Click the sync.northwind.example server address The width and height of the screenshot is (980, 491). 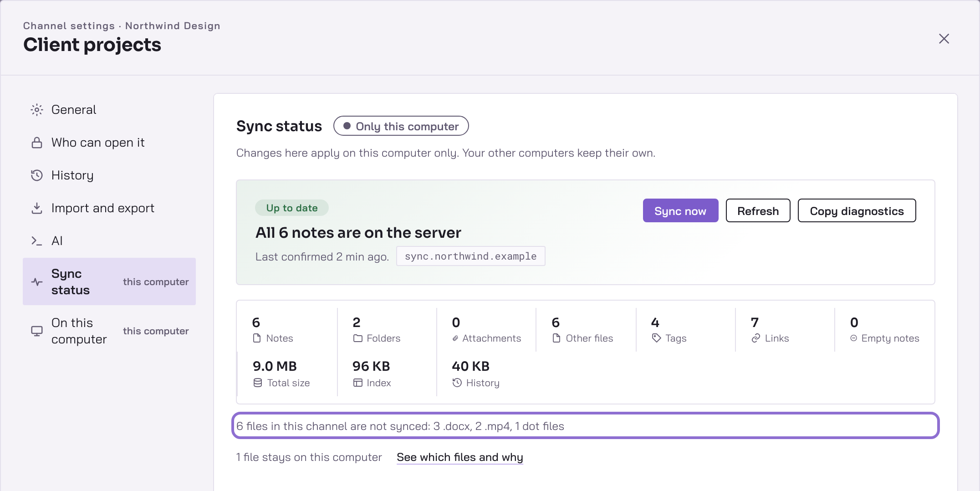coord(471,256)
